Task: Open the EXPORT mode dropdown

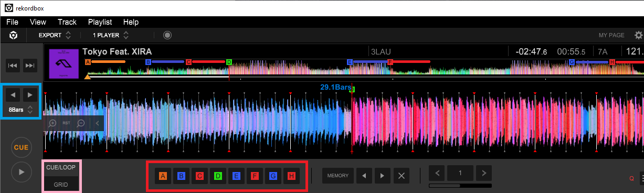Action: (55, 36)
